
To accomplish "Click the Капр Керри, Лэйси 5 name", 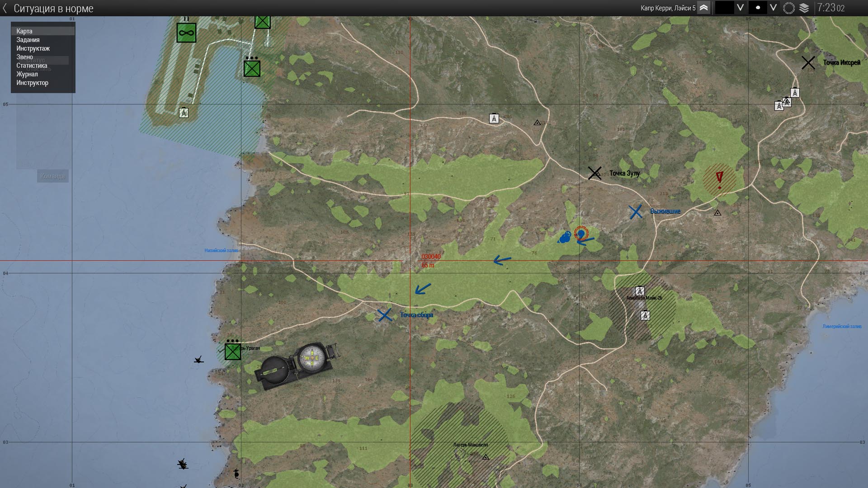I will point(668,8).
